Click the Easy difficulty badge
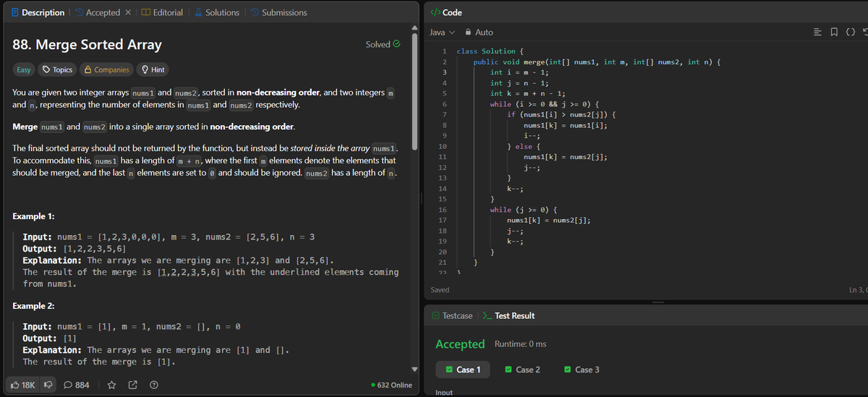The width and height of the screenshot is (868, 397). point(24,69)
